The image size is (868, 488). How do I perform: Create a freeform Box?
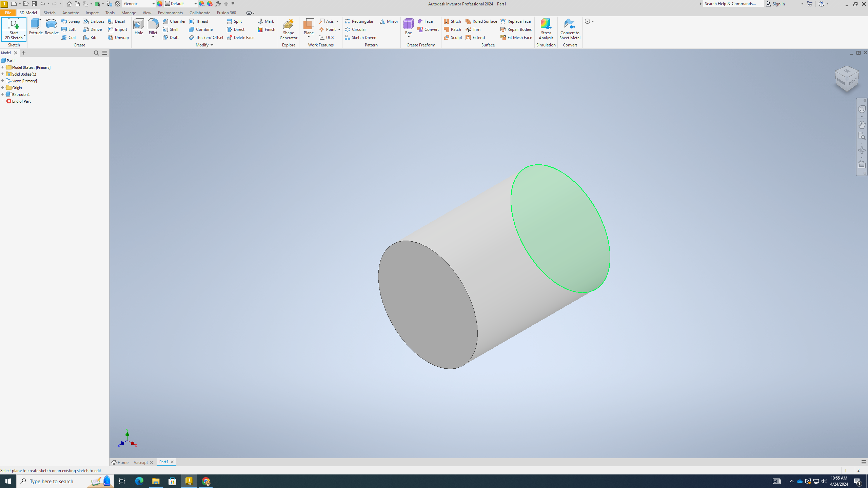tap(408, 27)
